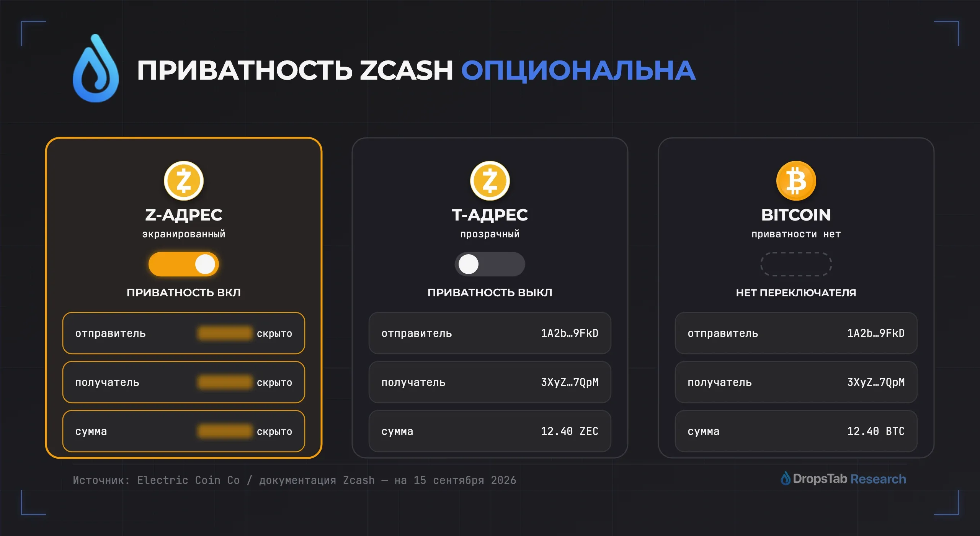Click the Bitcoin отправитель row 1A2b…9FkD
The image size is (980, 536).
coord(796,333)
